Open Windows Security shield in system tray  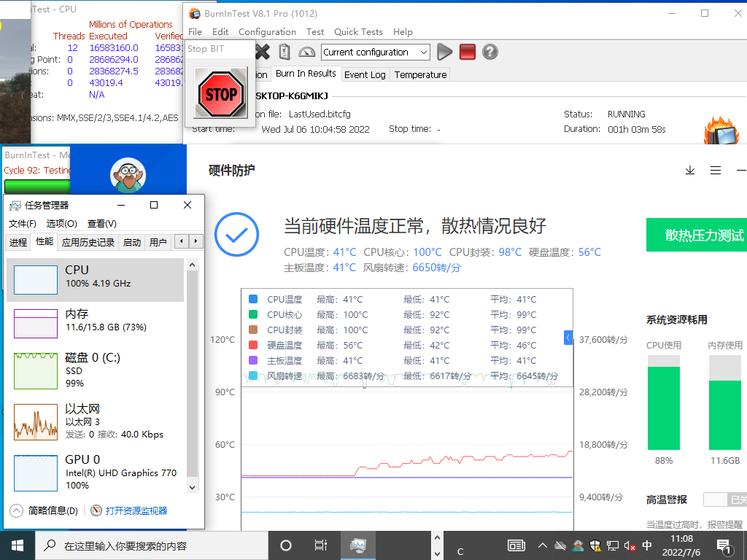(x=595, y=545)
